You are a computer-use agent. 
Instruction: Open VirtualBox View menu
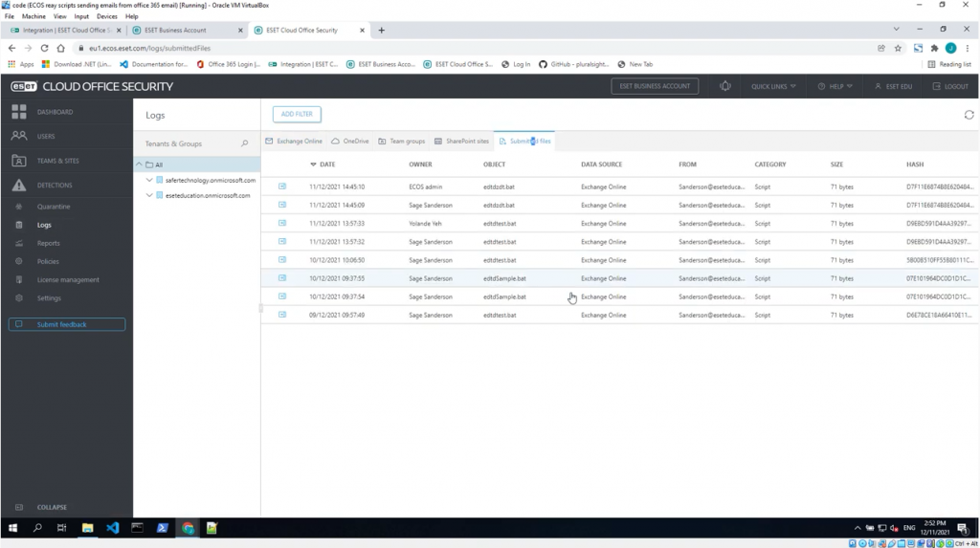(x=59, y=16)
